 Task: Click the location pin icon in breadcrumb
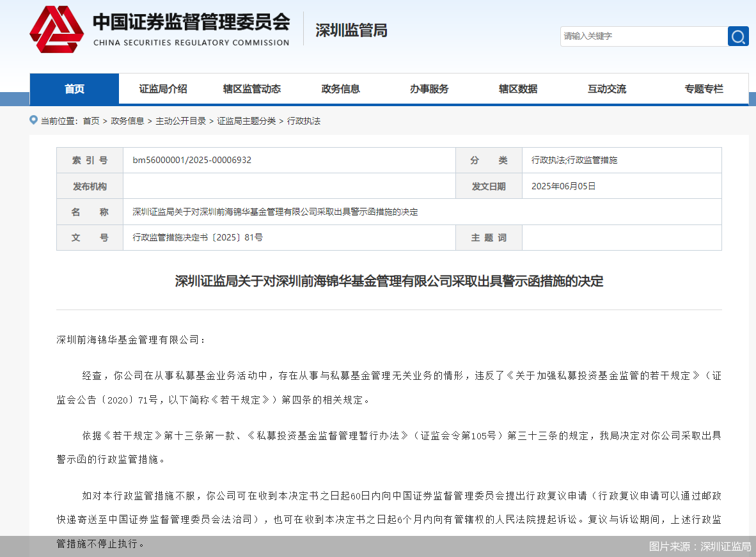[34, 120]
